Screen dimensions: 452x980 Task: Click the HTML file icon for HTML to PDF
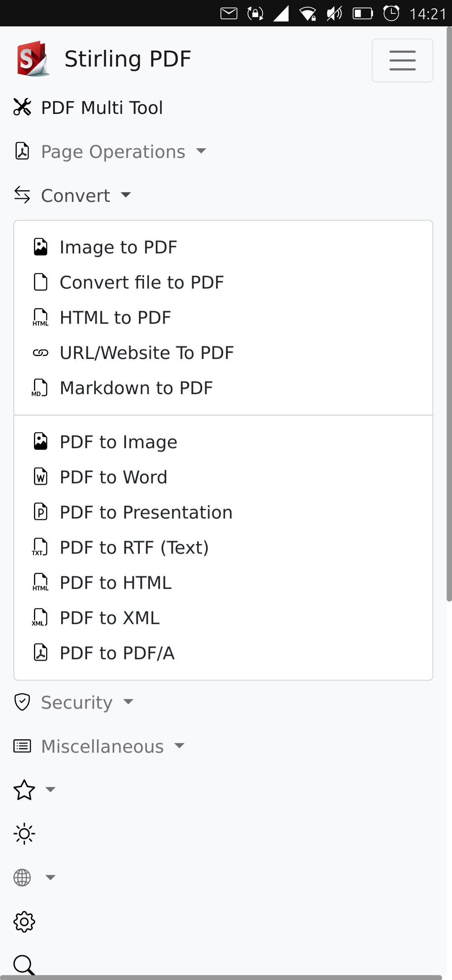click(x=41, y=317)
